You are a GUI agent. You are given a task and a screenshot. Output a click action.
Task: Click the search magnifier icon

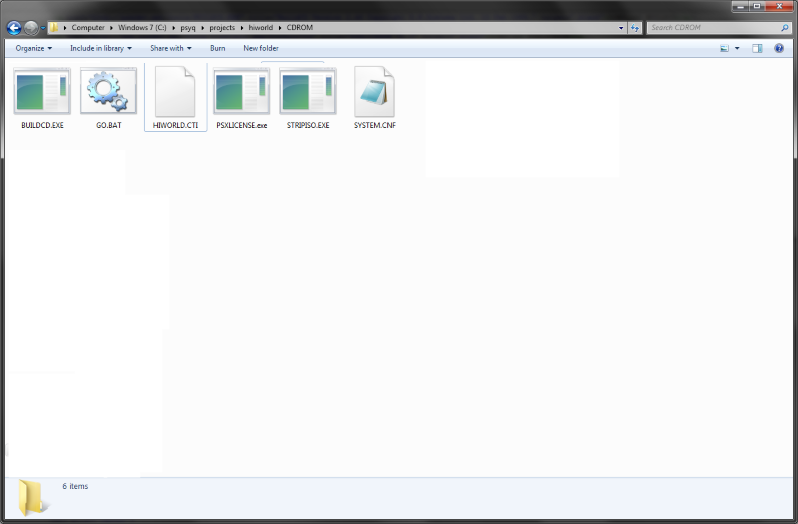point(785,28)
